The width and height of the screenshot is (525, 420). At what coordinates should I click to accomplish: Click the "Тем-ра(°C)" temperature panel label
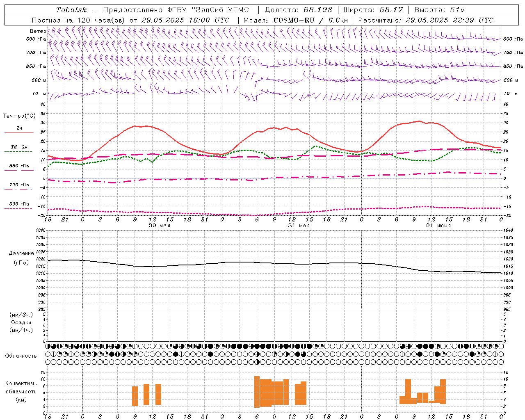(19, 116)
